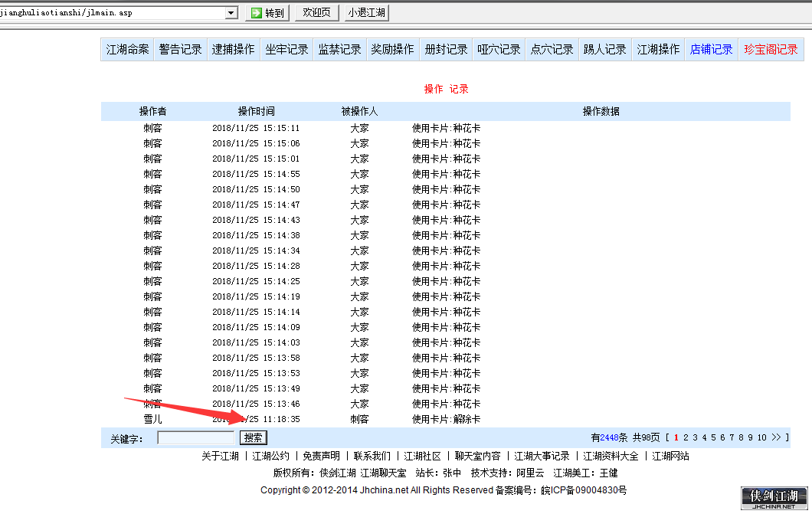Click timestamp 2018/11/25 15:15:06

[x=256, y=143]
